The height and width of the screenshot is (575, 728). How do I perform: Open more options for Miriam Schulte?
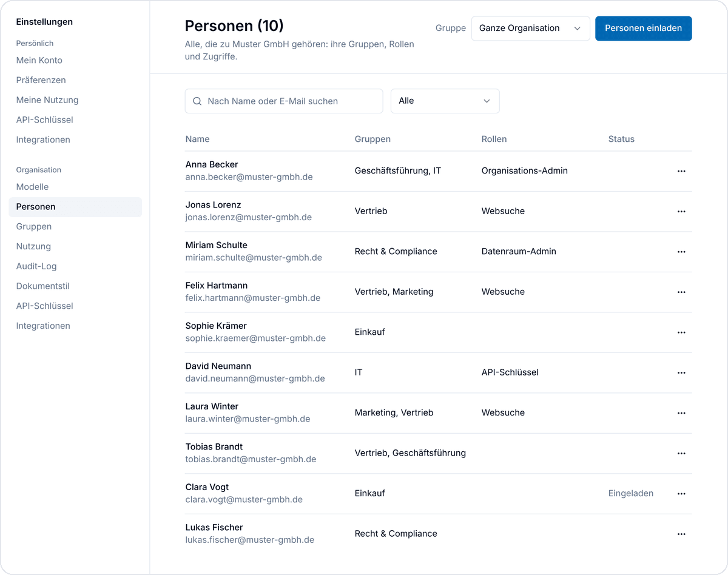coord(681,252)
